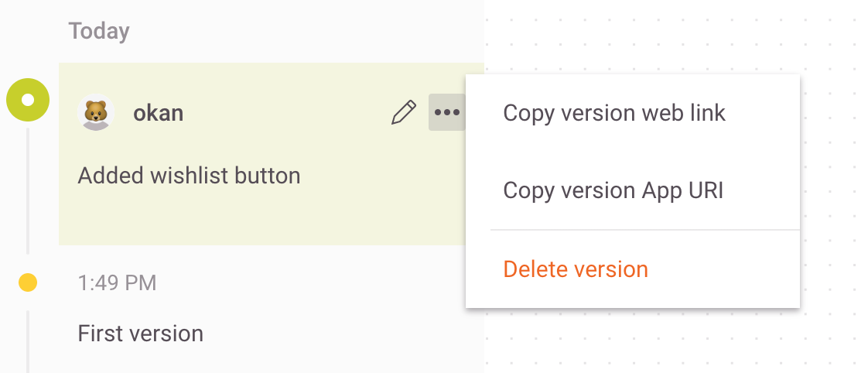
Task: Click the Added wishlist button description
Action: pos(189,176)
